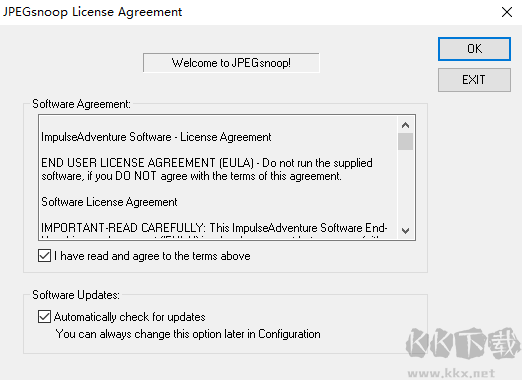Viewport: 522px width, 380px height.
Task: Click the Welcome to JPEGsnoop! text box
Action: (231, 63)
